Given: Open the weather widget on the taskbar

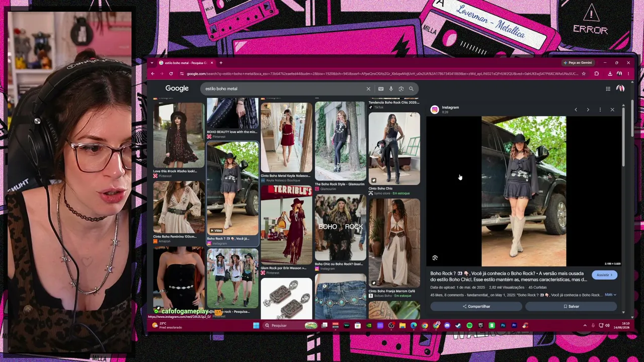Looking at the screenshot, I should pyautogui.click(x=166, y=325).
